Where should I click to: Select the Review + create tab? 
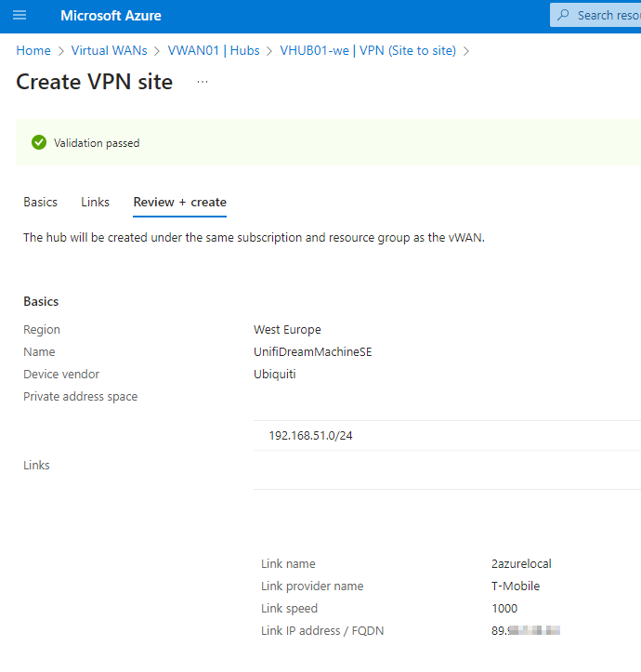click(x=179, y=202)
